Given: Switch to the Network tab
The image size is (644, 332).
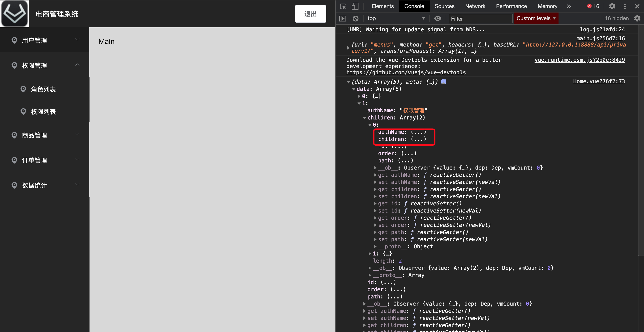Looking at the screenshot, I should point(475,6).
